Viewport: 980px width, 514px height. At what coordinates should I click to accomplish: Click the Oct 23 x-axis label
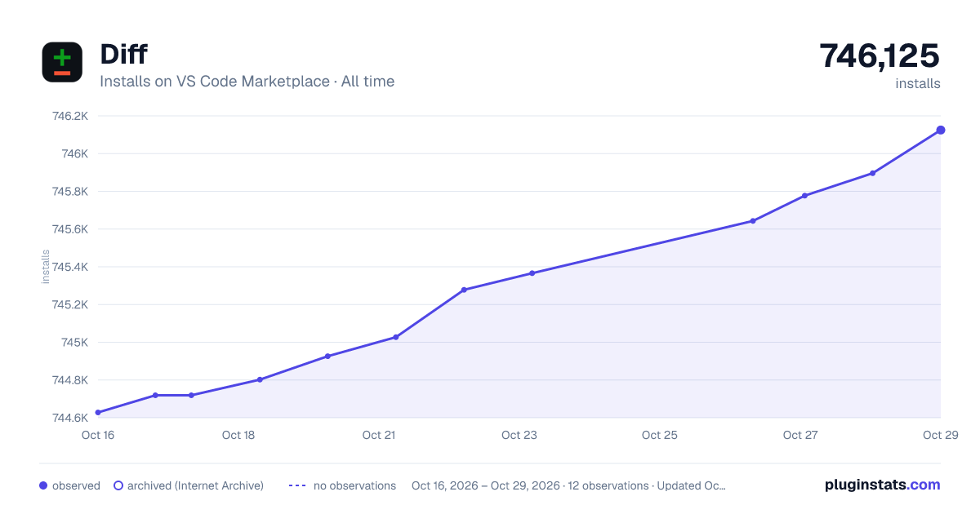(x=519, y=435)
